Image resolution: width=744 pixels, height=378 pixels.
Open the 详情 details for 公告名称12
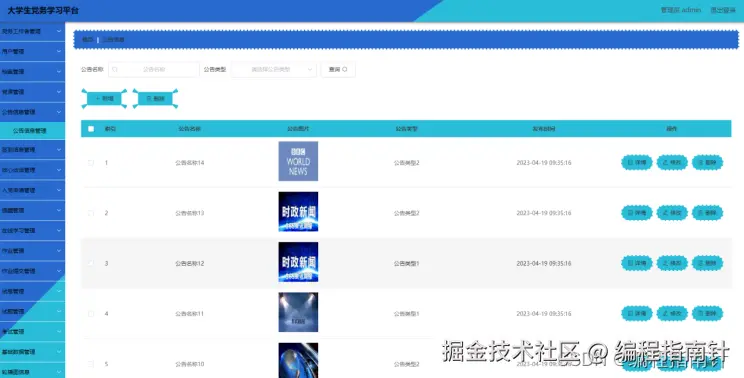(637, 263)
